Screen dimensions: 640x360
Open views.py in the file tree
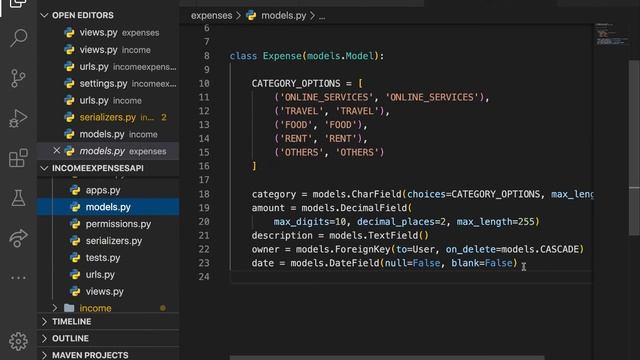point(108,291)
